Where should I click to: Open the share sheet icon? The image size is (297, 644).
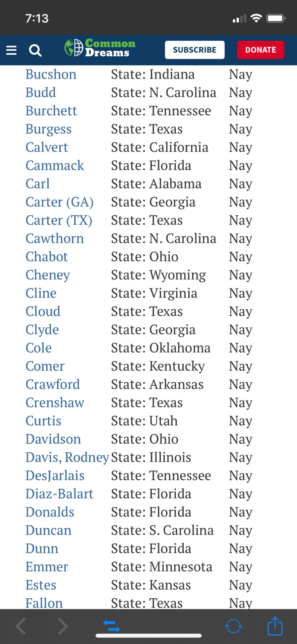(275, 626)
